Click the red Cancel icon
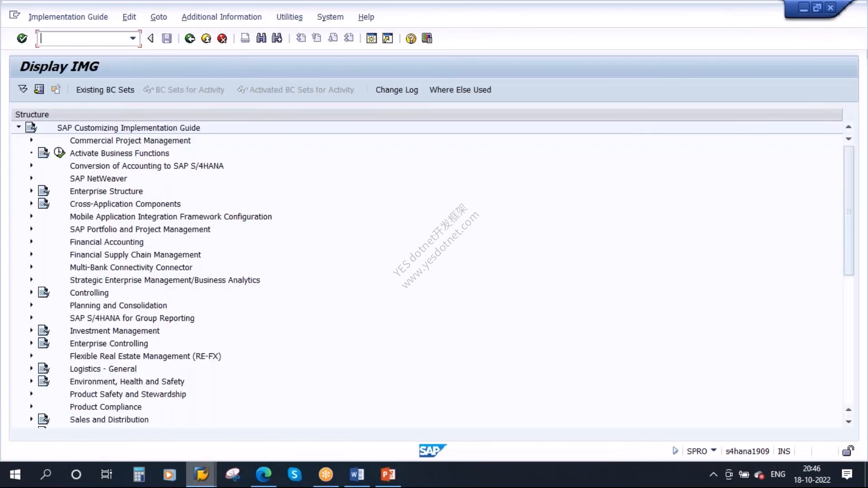The height and width of the screenshot is (488, 868). [x=222, y=38]
